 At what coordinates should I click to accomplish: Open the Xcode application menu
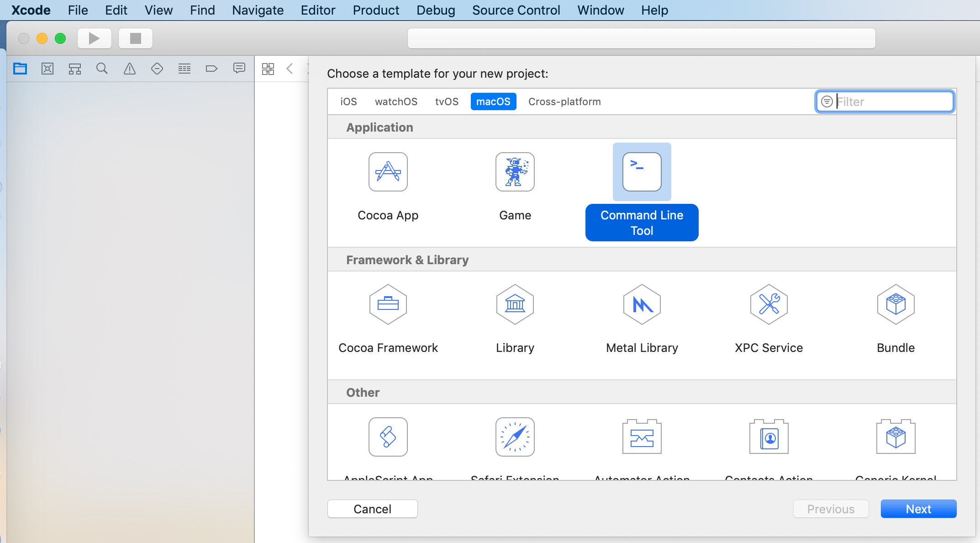[x=31, y=10]
